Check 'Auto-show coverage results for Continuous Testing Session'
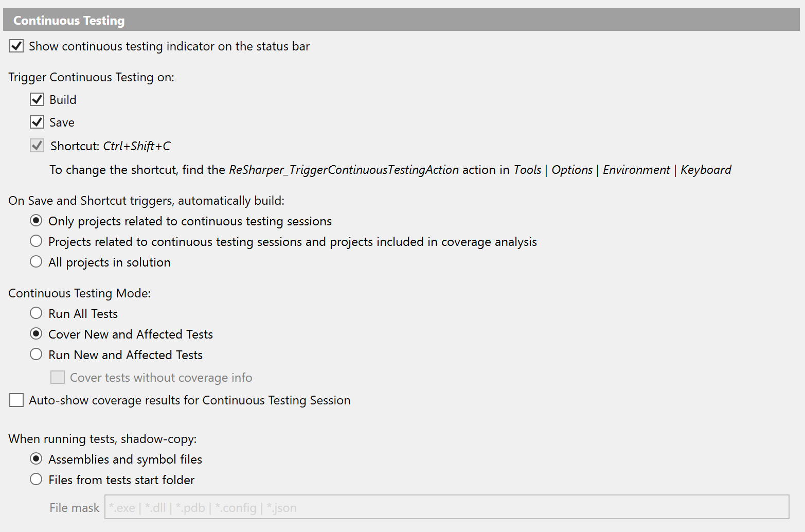 (x=16, y=400)
